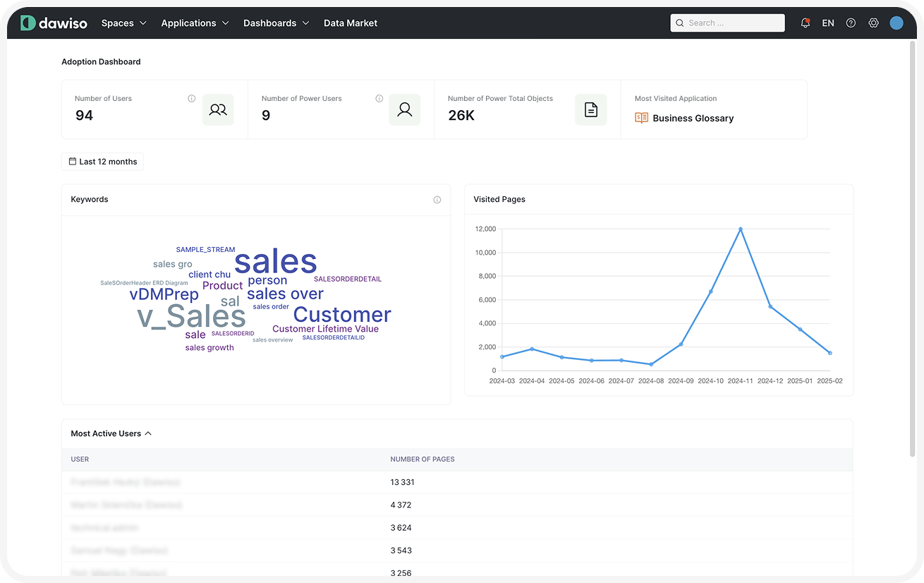Open notifications via the bell icon
This screenshot has height=583, width=924.
[805, 22]
